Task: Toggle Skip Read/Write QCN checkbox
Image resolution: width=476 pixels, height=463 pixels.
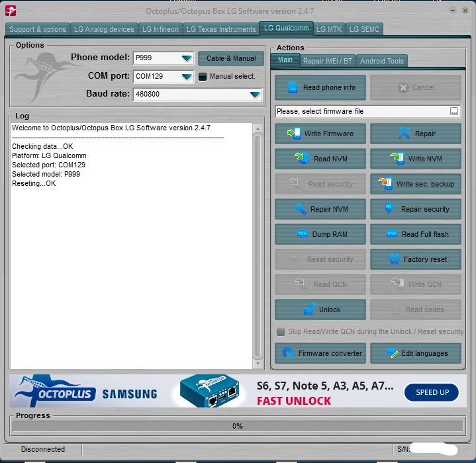Action: [x=281, y=332]
